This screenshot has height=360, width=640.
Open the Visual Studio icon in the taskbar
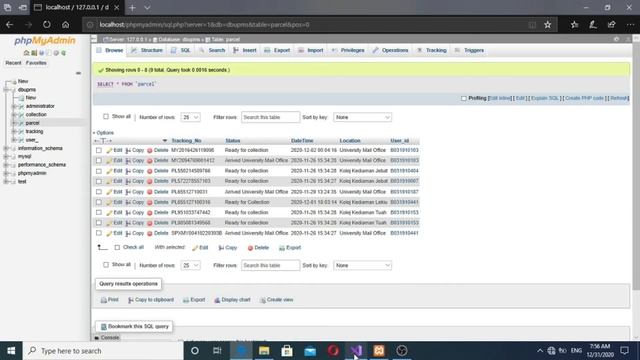(x=356, y=351)
